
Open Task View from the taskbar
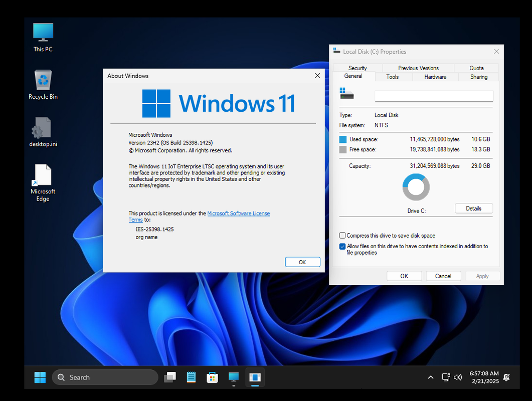click(x=170, y=377)
